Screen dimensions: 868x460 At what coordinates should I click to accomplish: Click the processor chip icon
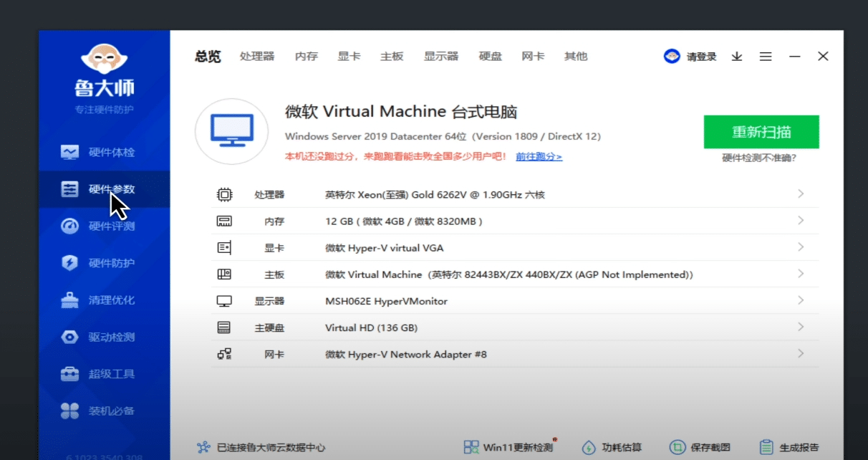tap(224, 194)
